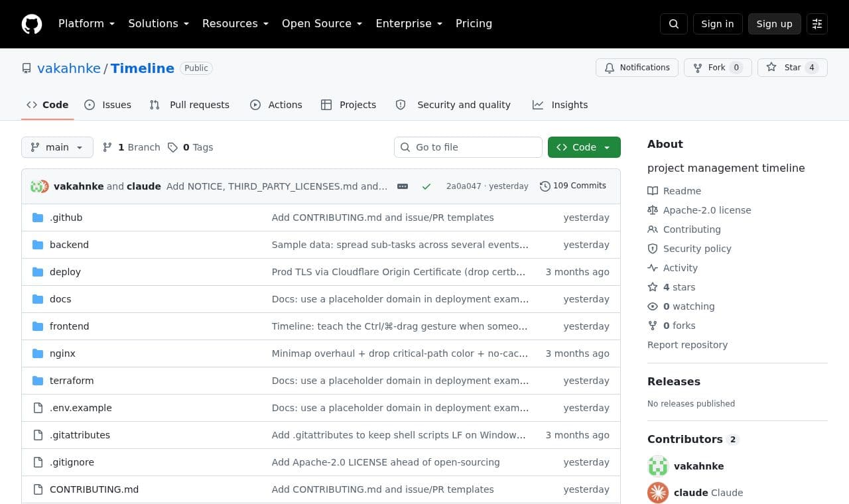
Task: Open the Projects tab
Action: click(349, 105)
